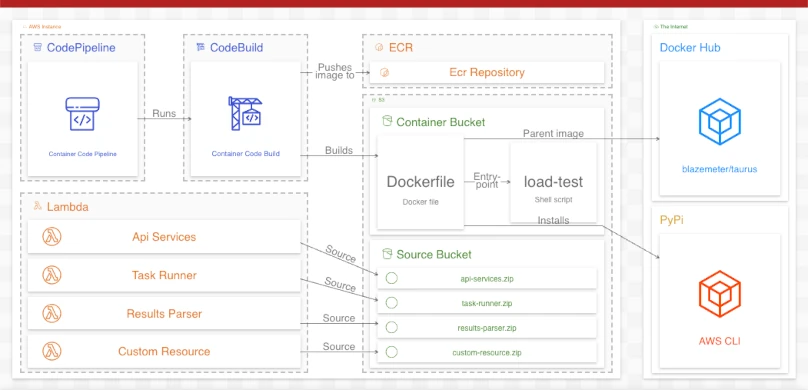
Task: Click the Custom Resource lambda icon
Action: coord(52,351)
